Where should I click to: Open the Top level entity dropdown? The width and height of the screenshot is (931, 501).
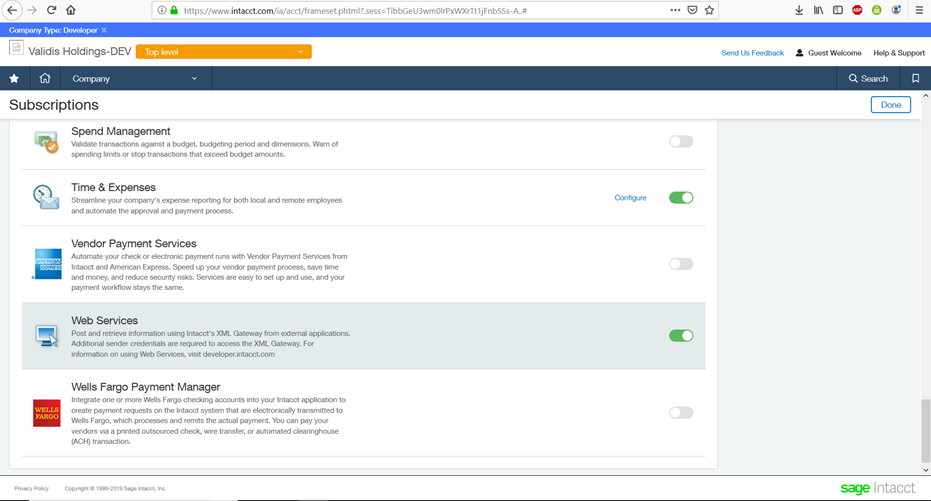coord(224,52)
